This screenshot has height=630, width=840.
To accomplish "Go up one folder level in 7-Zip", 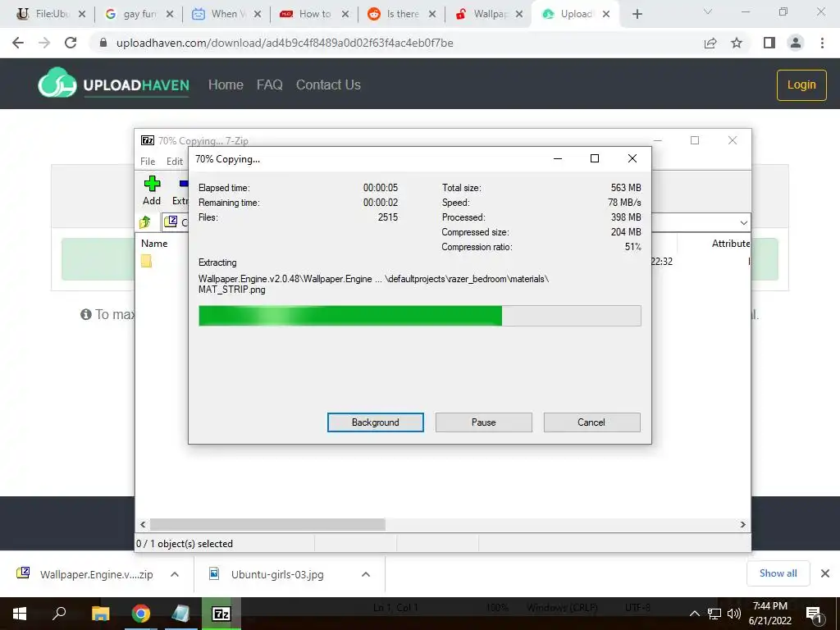I will tap(145, 221).
